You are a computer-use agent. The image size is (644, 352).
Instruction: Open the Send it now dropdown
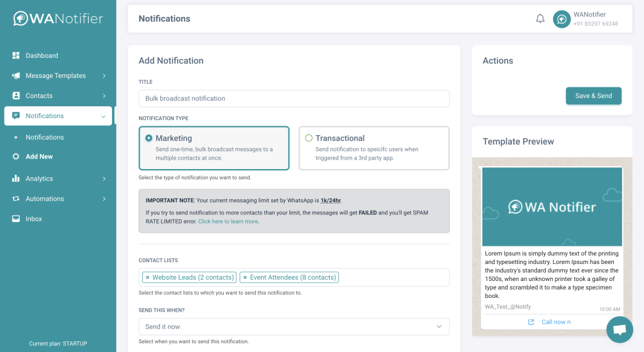[x=294, y=327]
